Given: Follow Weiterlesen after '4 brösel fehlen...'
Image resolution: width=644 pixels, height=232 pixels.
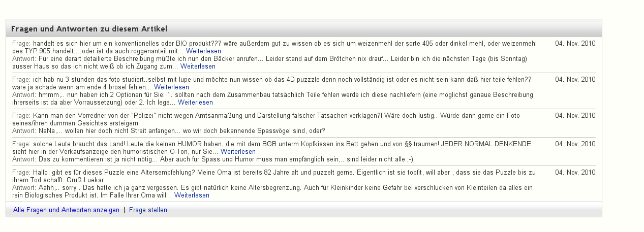Looking at the screenshot, I should coord(171,87).
